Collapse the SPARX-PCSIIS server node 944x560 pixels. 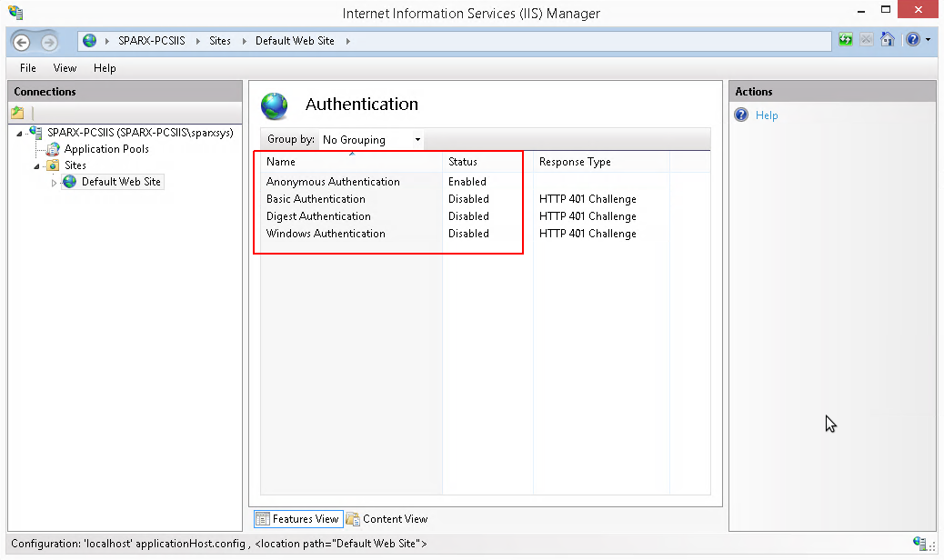(19, 134)
